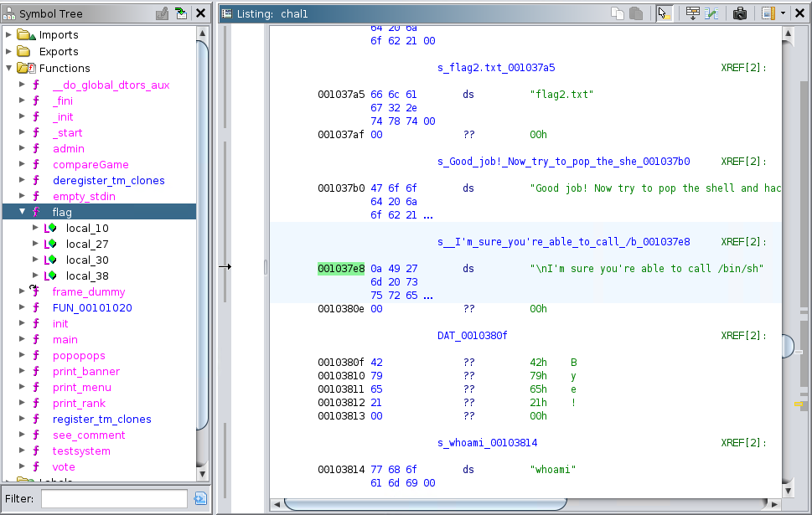Expand the admin function node

[x=22, y=148]
